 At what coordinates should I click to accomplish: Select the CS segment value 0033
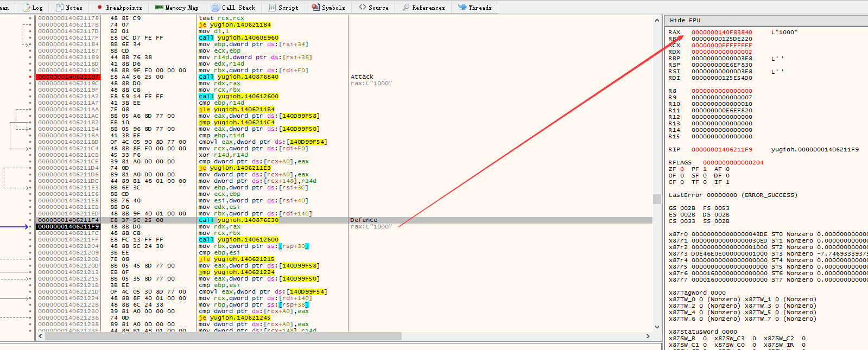[687, 221]
